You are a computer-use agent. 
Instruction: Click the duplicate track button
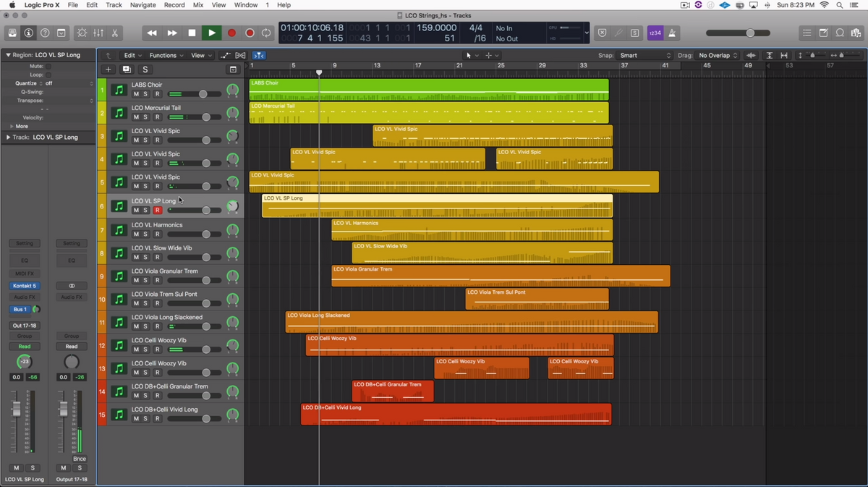(127, 69)
